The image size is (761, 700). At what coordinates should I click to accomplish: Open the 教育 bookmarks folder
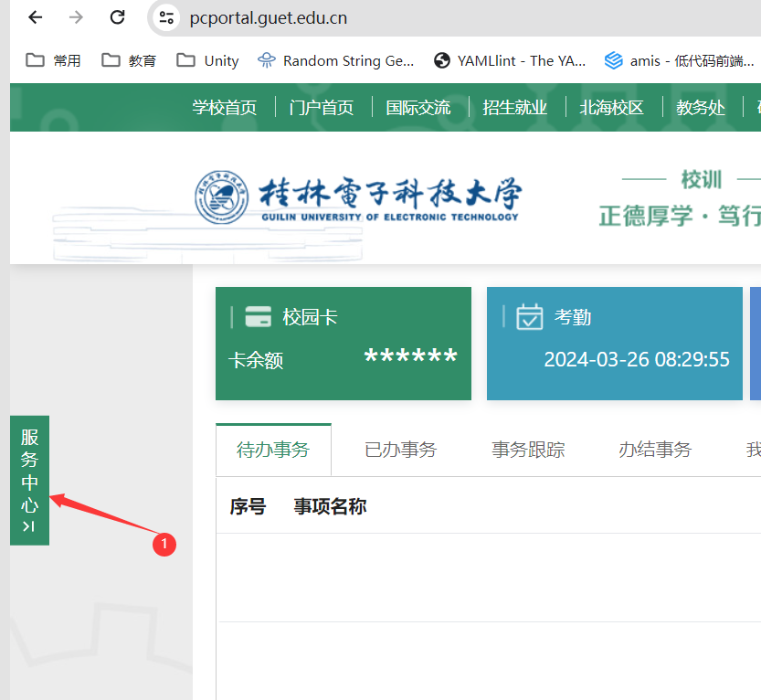tap(129, 60)
